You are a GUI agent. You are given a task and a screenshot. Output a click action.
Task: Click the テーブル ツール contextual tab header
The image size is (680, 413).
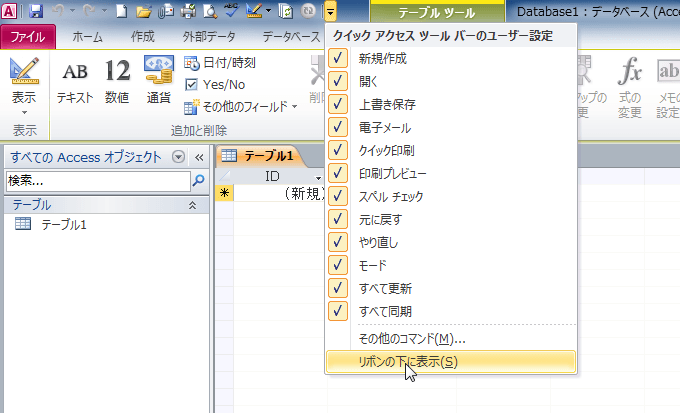click(x=437, y=13)
